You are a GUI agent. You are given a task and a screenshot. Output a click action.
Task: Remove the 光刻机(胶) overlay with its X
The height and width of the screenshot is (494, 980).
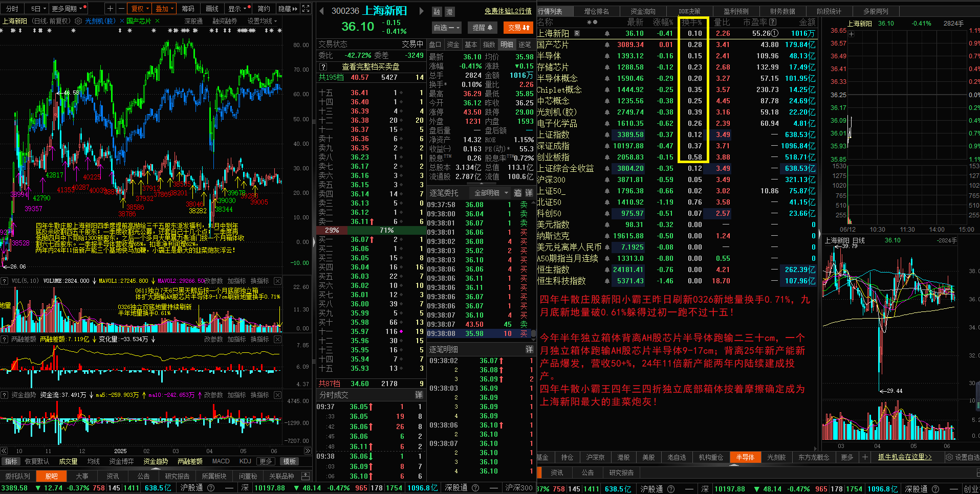coord(122,21)
